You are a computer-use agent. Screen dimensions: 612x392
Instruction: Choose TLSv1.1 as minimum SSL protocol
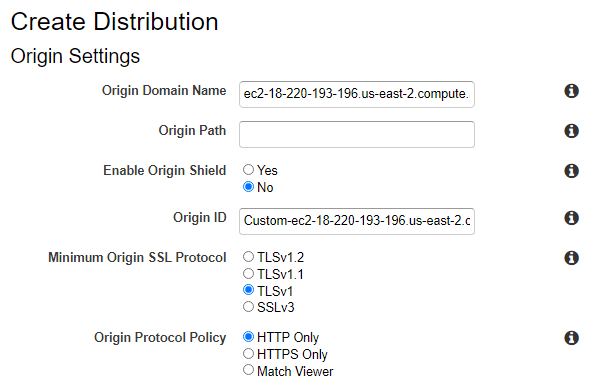point(248,273)
